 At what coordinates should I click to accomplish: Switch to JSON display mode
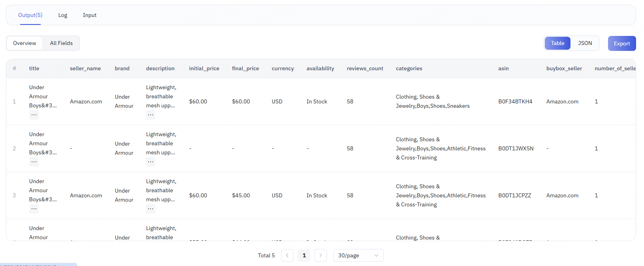pyautogui.click(x=585, y=43)
